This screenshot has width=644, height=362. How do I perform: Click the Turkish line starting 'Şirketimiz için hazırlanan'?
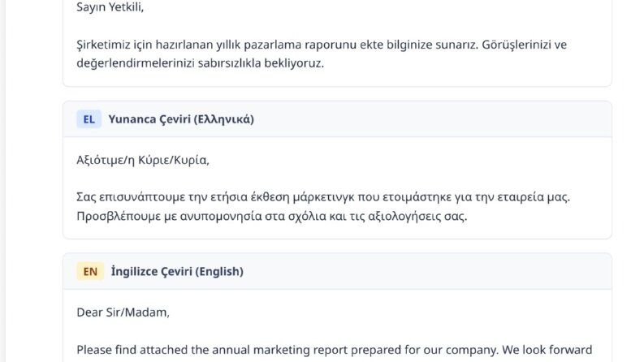(x=322, y=45)
